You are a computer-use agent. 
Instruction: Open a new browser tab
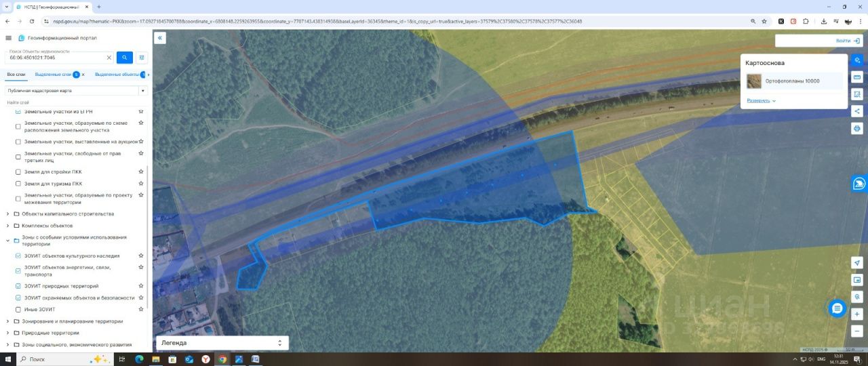point(99,7)
